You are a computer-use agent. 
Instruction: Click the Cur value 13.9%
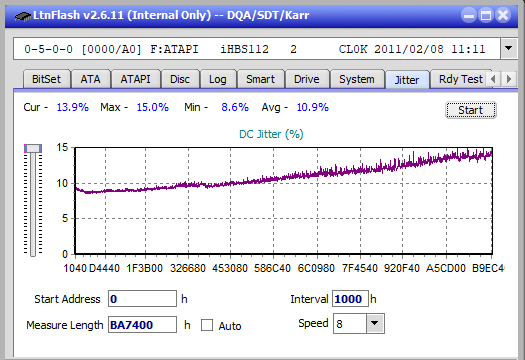73,107
